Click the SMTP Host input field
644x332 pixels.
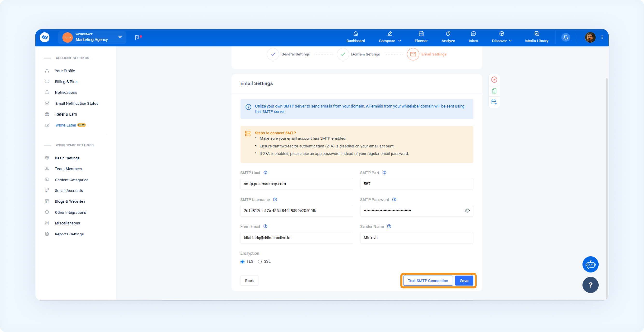click(x=297, y=184)
